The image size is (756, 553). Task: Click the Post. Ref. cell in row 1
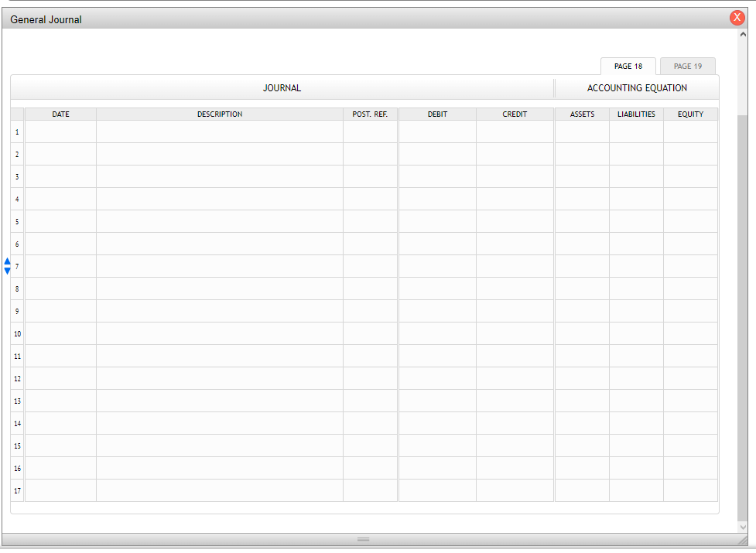[371, 131]
